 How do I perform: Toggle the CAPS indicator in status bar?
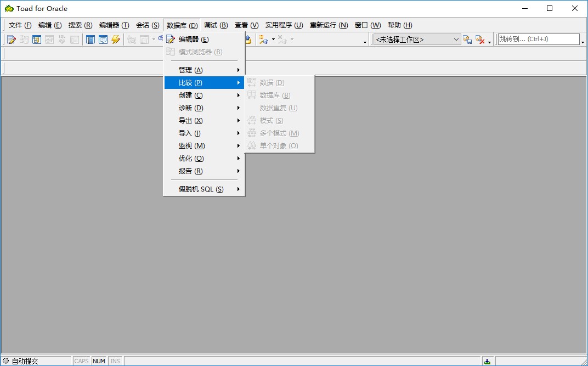(81, 361)
